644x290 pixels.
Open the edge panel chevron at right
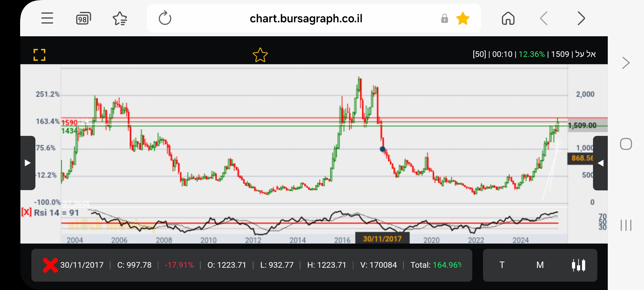click(x=625, y=63)
